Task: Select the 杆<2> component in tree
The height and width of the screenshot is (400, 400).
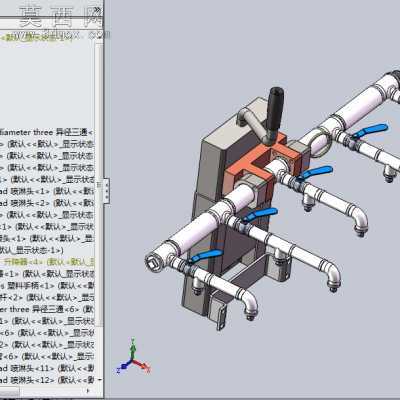Action: 47,297
